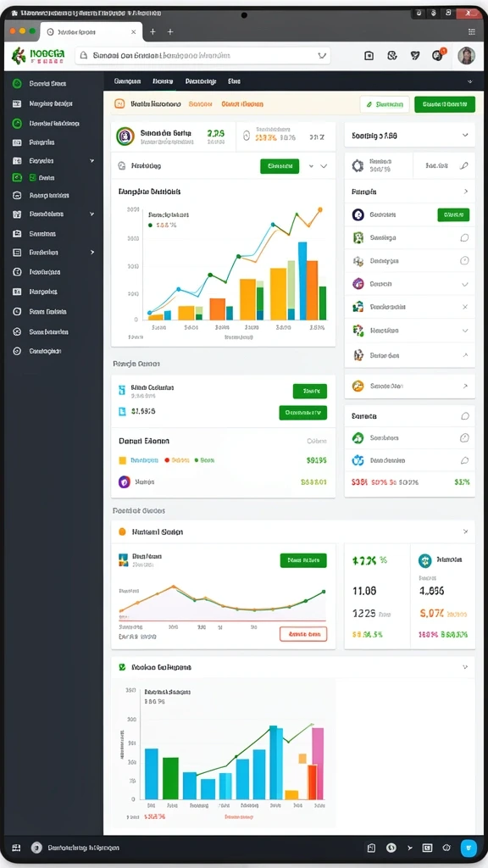This screenshot has width=488, height=868.
Task: Click the gray gear icon in right panel
Action: 358,165
